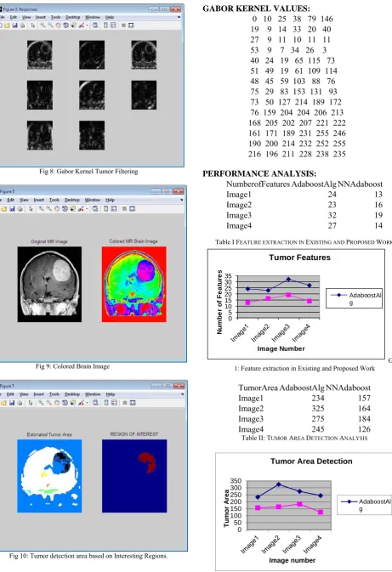
Task: Save icon in Figure 5 toolbar
Action: tap(12, 209)
